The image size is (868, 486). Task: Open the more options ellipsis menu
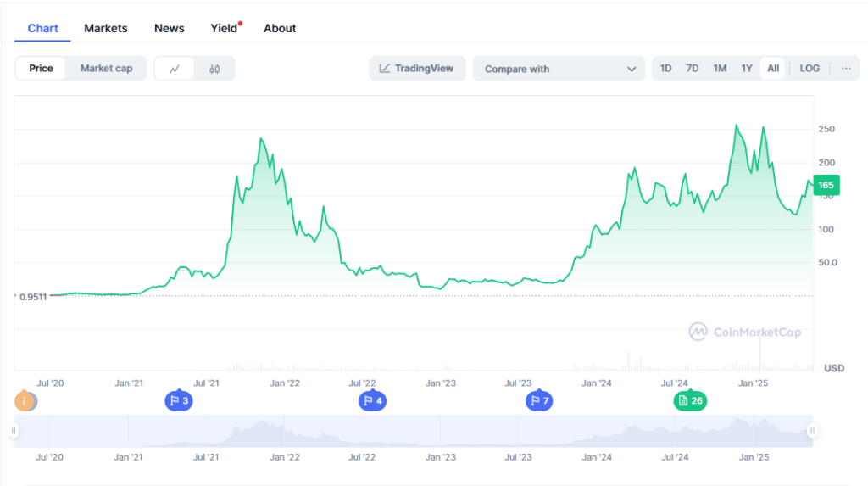click(846, 68)
